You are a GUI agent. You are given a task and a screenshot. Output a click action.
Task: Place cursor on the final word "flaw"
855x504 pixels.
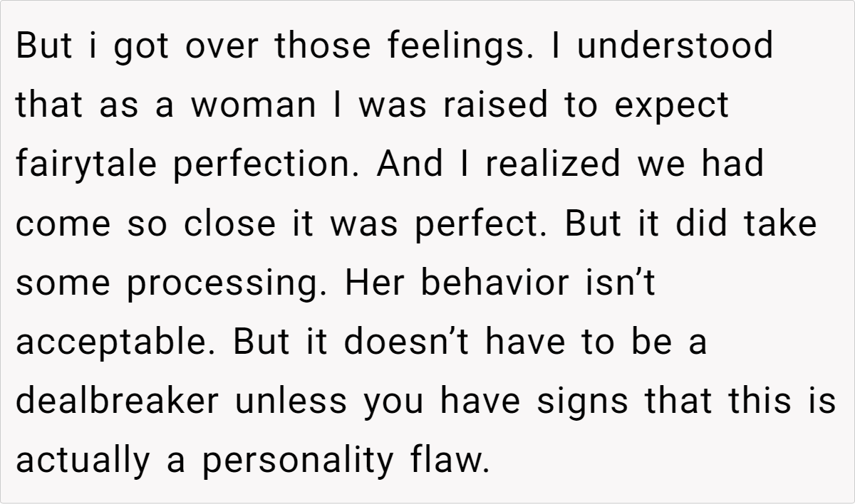450,461
